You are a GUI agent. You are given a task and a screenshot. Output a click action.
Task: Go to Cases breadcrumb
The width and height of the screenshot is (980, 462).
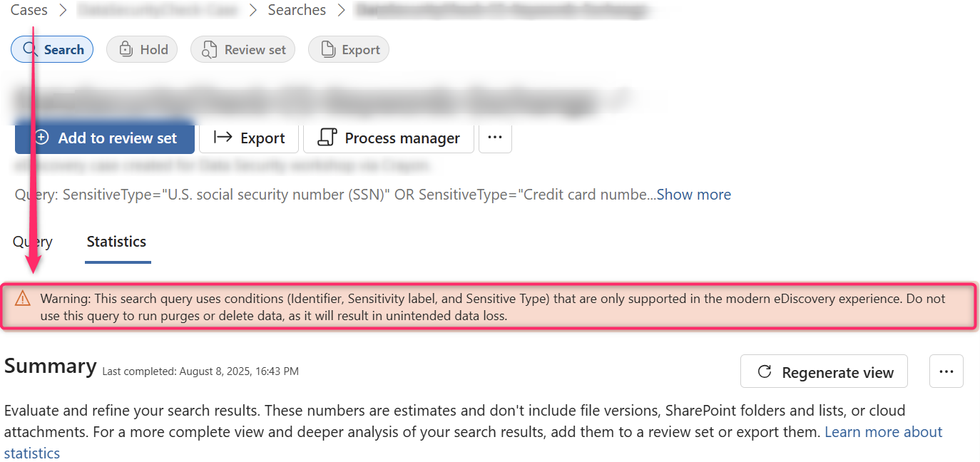point(29,10)
